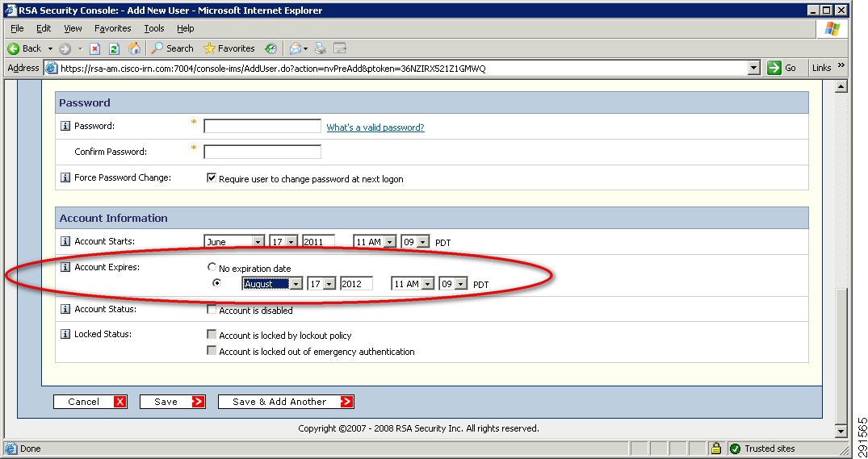
Task: Open What's a valid password link
Action: click(375, 127)
